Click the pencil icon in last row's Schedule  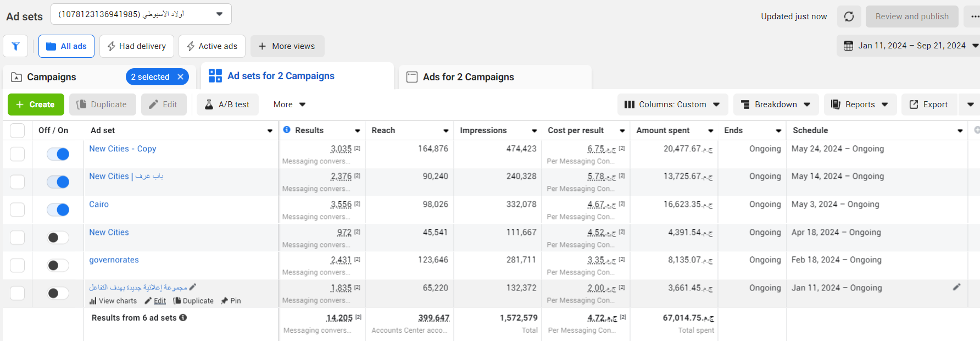coord(956,287)
